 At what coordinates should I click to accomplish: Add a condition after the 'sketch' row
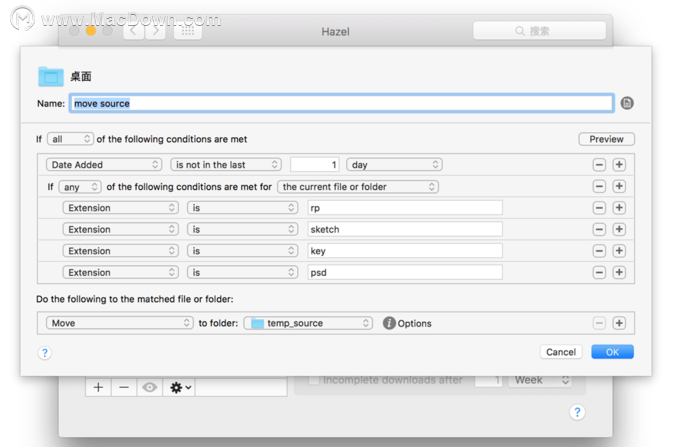tap(619, 229)
